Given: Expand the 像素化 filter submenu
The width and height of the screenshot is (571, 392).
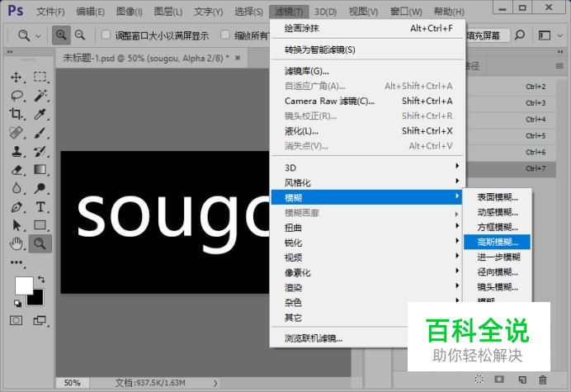Looking at the screenshot, I should pyautogui.click(x=367, y=272).
